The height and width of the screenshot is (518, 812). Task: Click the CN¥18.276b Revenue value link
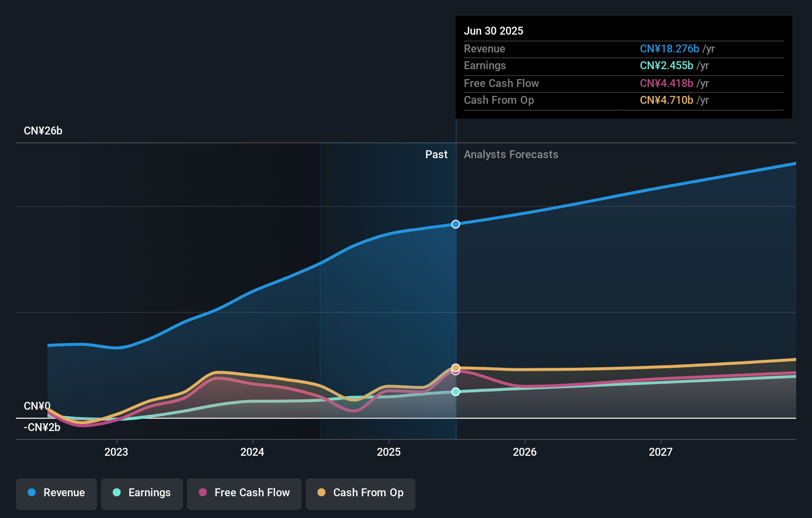point(670,48)
